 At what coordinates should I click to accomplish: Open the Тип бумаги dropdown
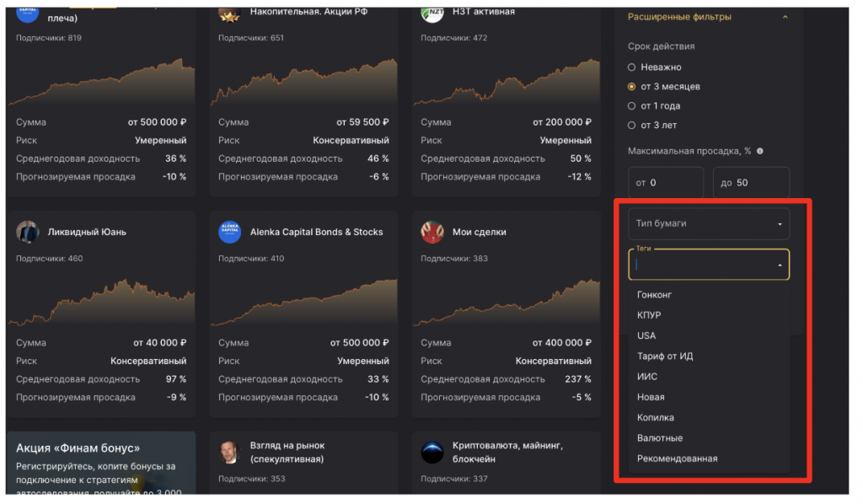708,224
